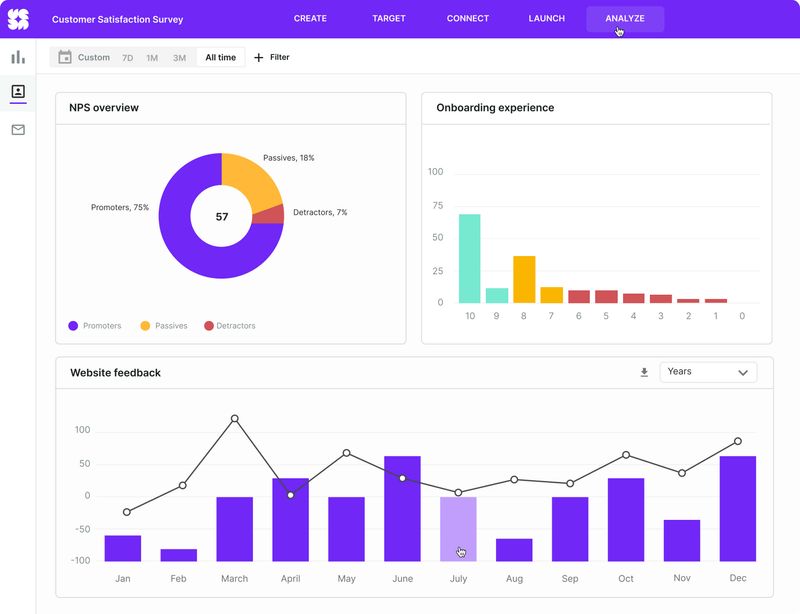The height and width of the screenshot is (614, 800).
Task: Switch to the TARGET tab
Action: [389, 18]
